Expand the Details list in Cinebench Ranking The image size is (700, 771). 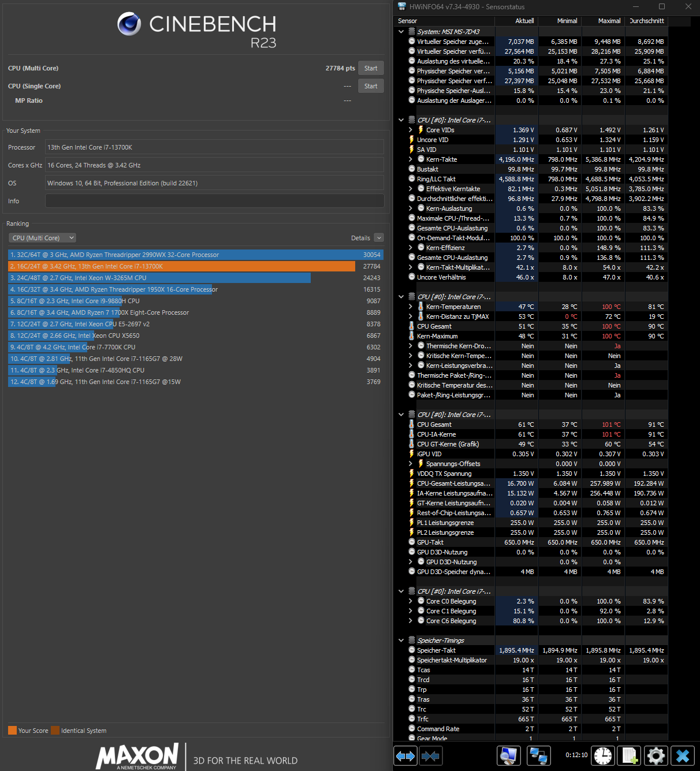point(379,237)
